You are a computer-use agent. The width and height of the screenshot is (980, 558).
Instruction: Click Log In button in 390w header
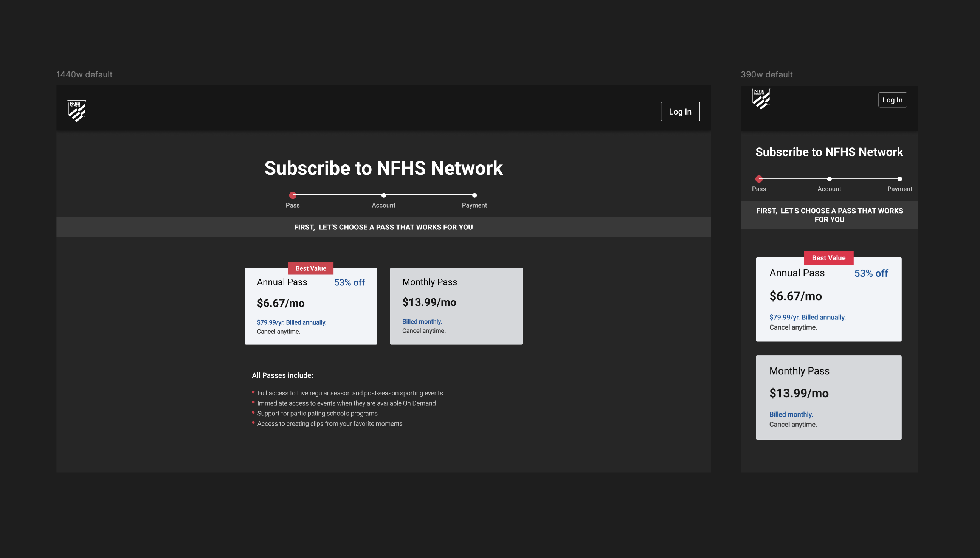coord(892,100)
